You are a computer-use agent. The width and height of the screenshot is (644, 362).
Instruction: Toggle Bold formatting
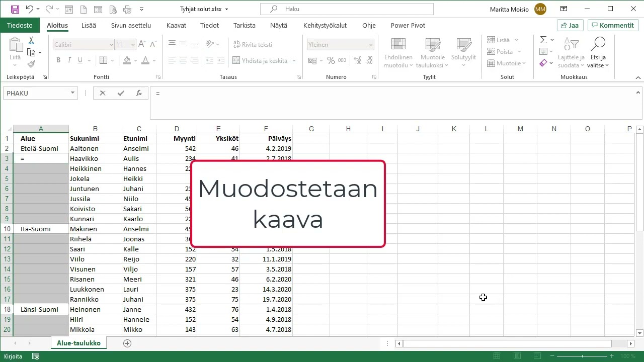click(58, 60)
